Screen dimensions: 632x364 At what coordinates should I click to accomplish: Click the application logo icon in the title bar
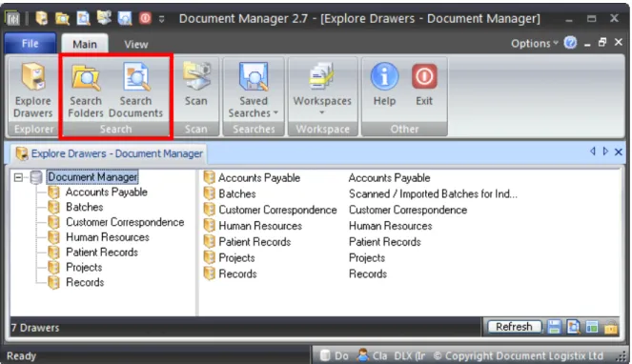pyautogui.click(x=12, y=18)
